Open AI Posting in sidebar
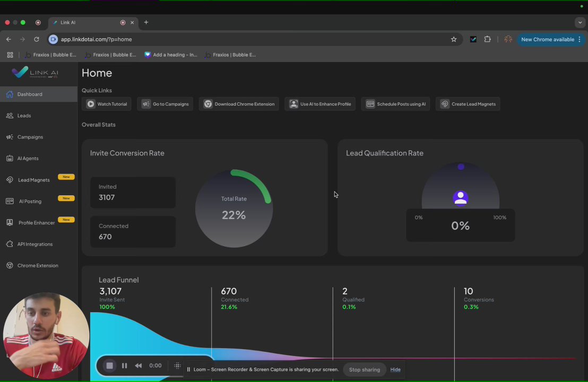The height and width of the screenshot is (382, 588). click(30, 201)
